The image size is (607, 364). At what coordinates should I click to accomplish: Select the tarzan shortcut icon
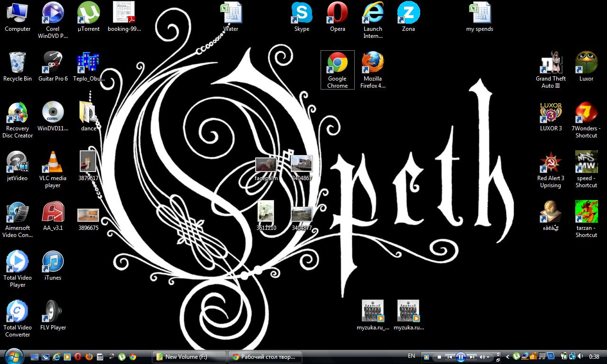click(x=586, y=219)
